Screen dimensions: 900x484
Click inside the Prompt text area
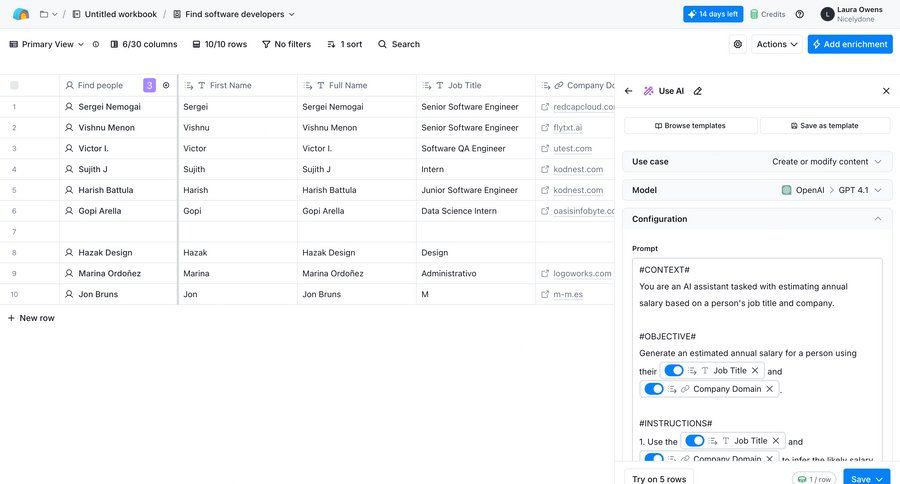[757, 360]
